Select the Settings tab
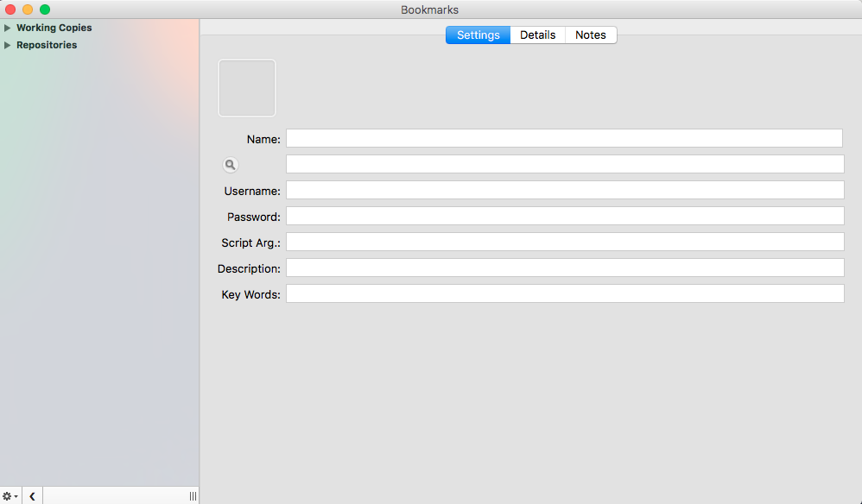This screenshot has width=862, height=504. click(x=478, y=35)
